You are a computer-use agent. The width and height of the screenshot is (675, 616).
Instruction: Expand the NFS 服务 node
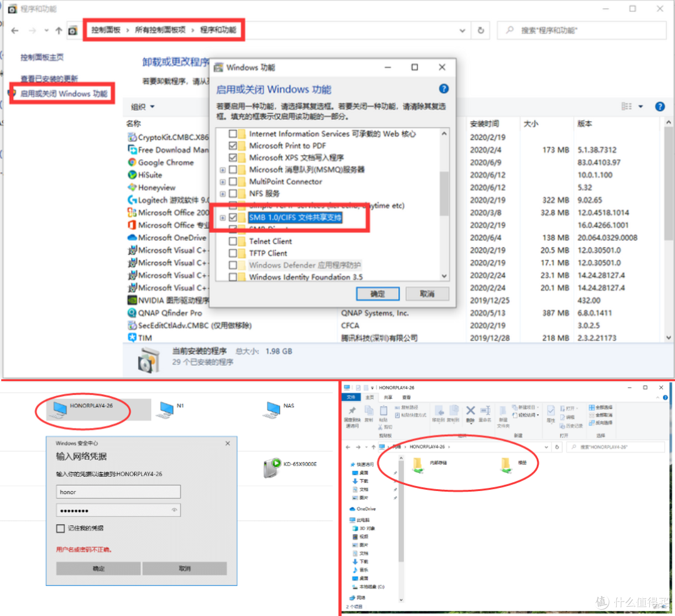click(222, 194)
